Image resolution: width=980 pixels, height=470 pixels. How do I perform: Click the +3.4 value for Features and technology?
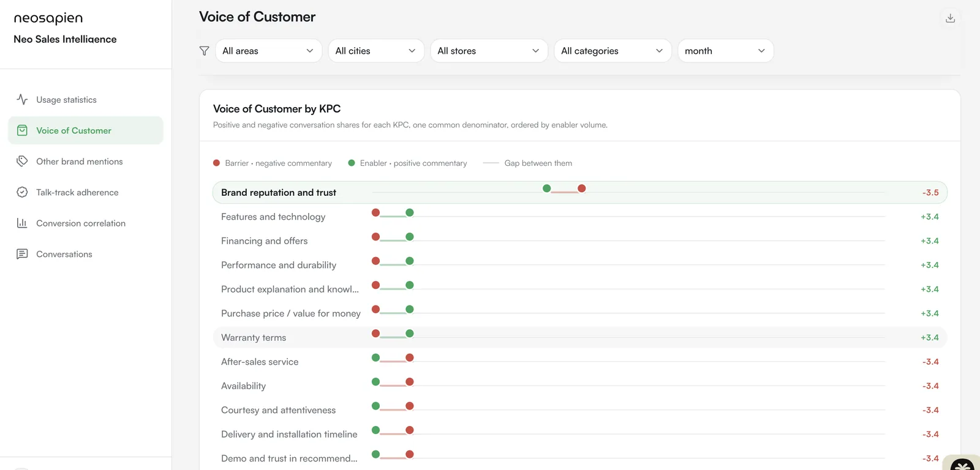click(x=930, y=217)
